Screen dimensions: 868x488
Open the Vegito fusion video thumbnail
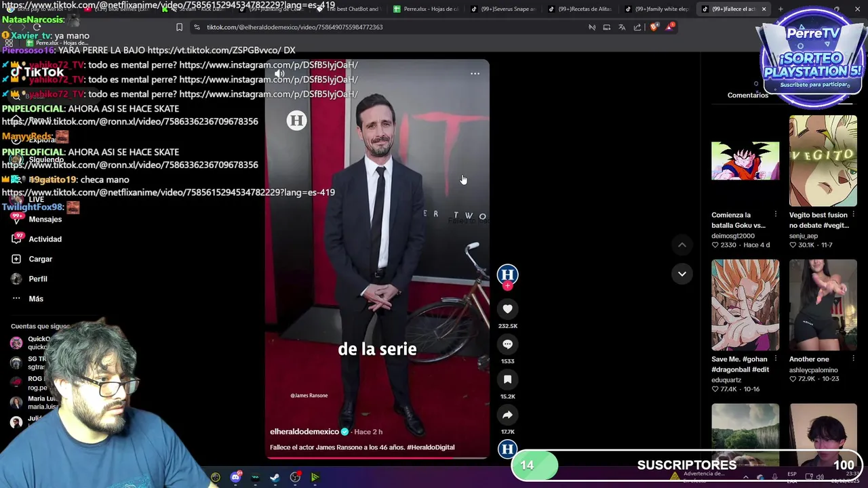pos(823,161)
